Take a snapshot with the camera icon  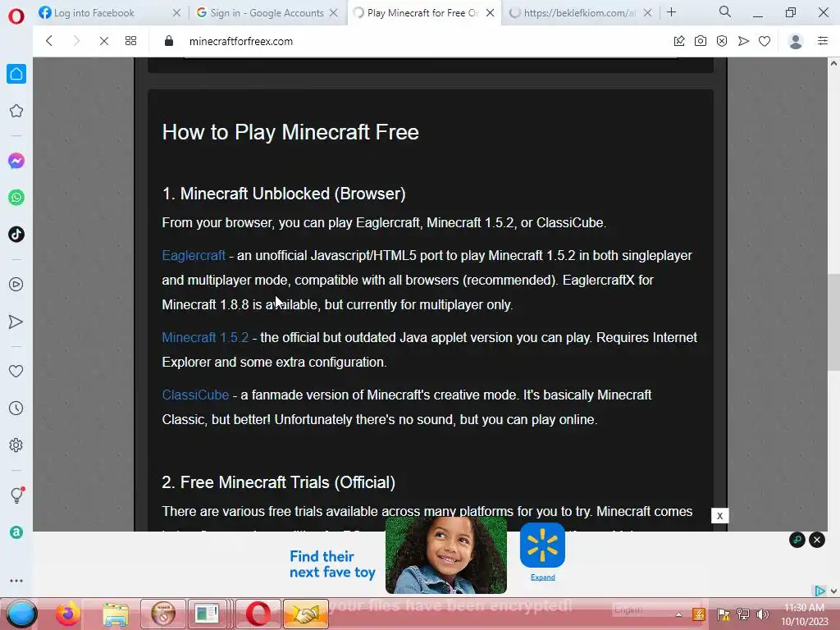click(x=701, y=41)
